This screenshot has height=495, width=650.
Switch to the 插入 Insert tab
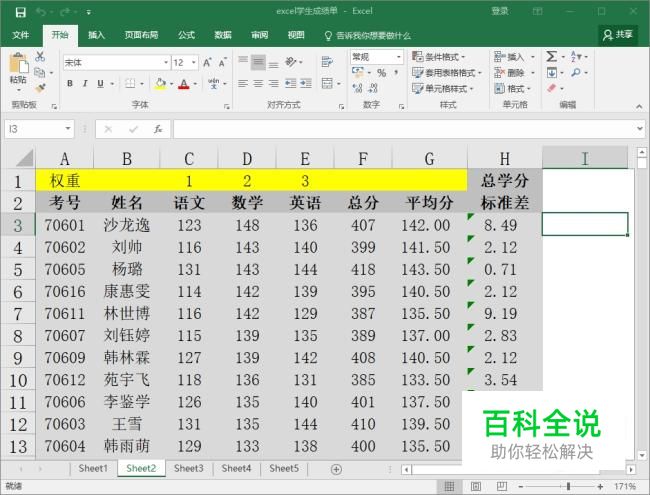pos(96,35)
